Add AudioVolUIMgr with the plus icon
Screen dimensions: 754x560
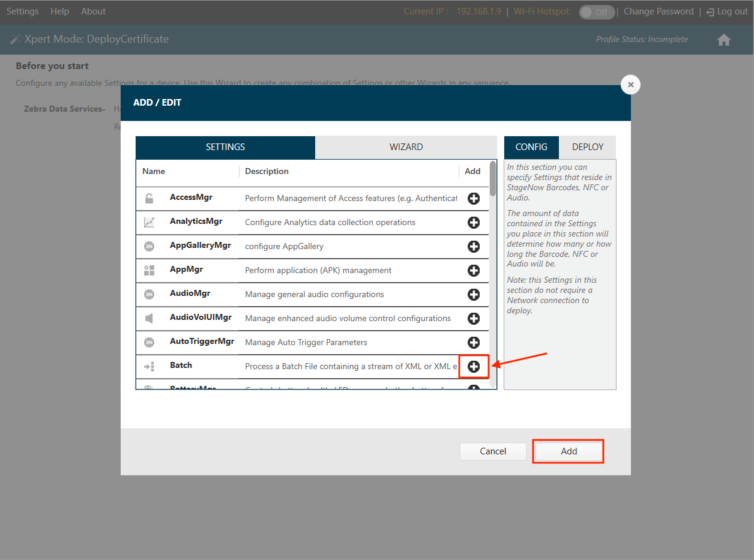(474, 319)
